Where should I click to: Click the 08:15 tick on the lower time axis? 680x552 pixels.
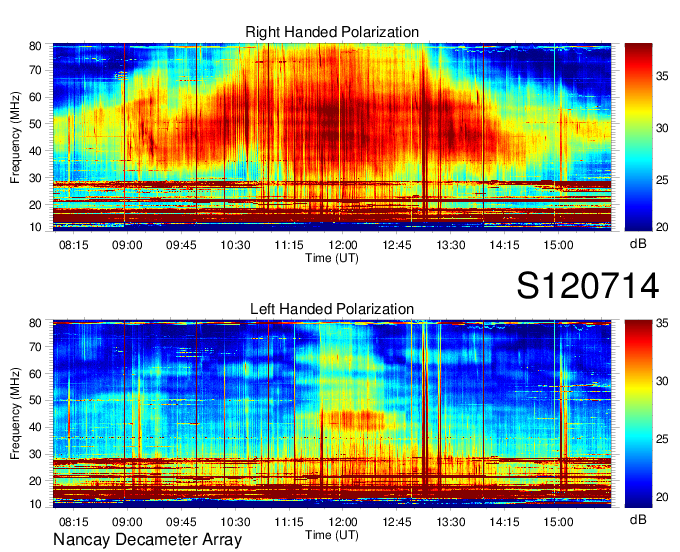tap(74, 522)
